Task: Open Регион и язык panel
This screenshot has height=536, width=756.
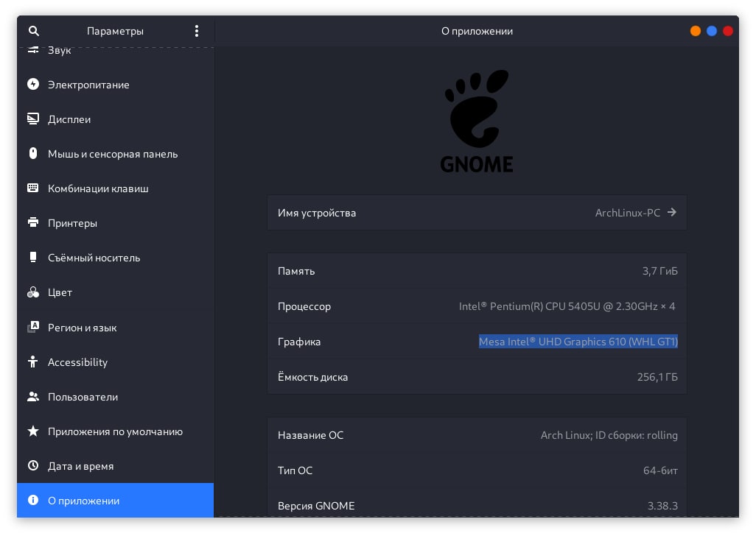Action: point(115,327)
